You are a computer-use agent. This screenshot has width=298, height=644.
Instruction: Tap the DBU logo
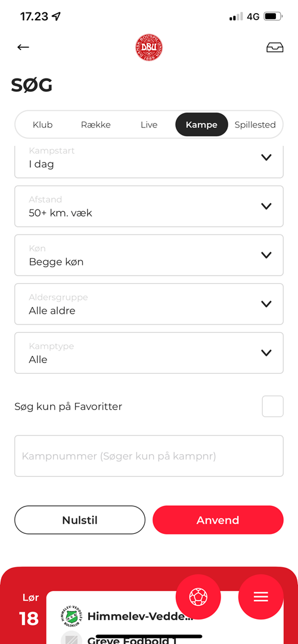[149, 48]
